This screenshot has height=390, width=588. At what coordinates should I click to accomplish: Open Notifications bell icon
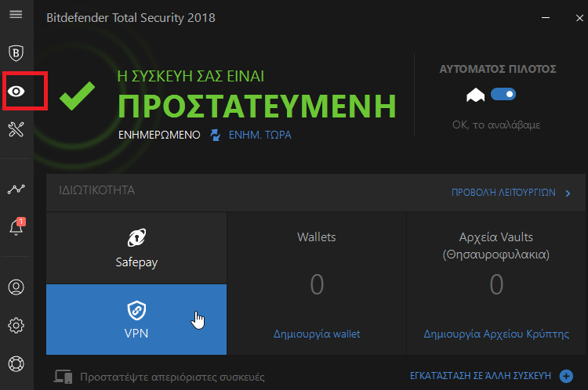16,226
